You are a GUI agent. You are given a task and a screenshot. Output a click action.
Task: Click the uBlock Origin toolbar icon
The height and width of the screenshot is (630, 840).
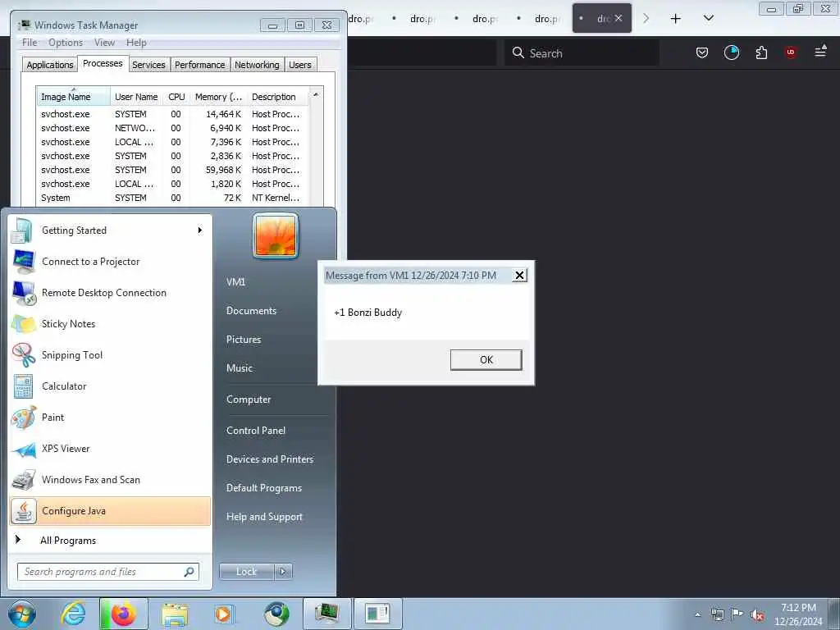(791, 52)
